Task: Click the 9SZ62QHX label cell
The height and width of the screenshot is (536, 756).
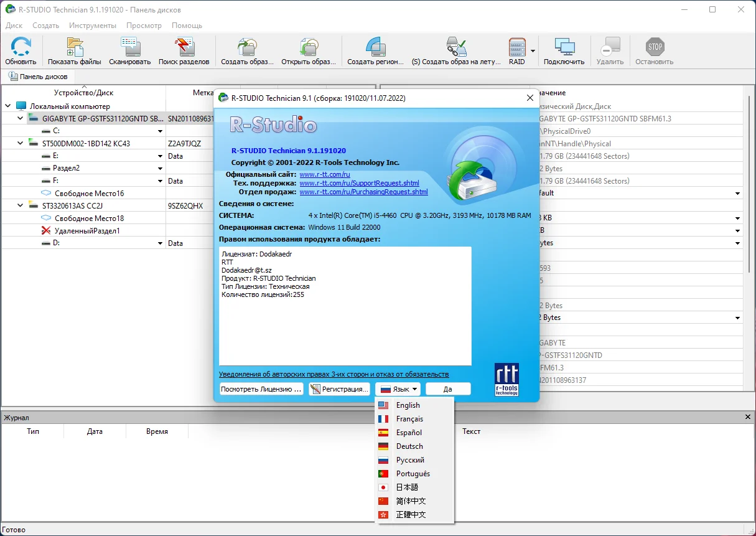Action: (x=185, y=206)
